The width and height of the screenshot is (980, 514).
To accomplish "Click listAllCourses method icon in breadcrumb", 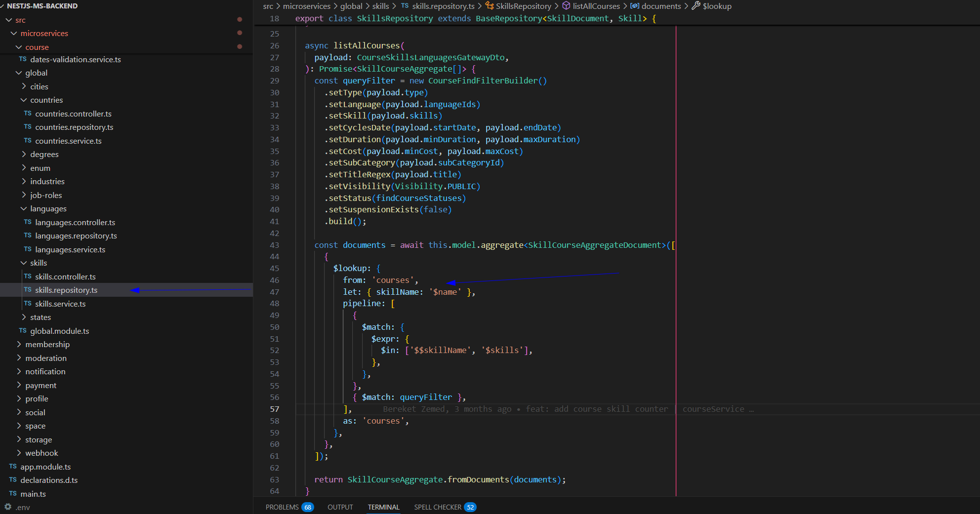I will 566,6.
